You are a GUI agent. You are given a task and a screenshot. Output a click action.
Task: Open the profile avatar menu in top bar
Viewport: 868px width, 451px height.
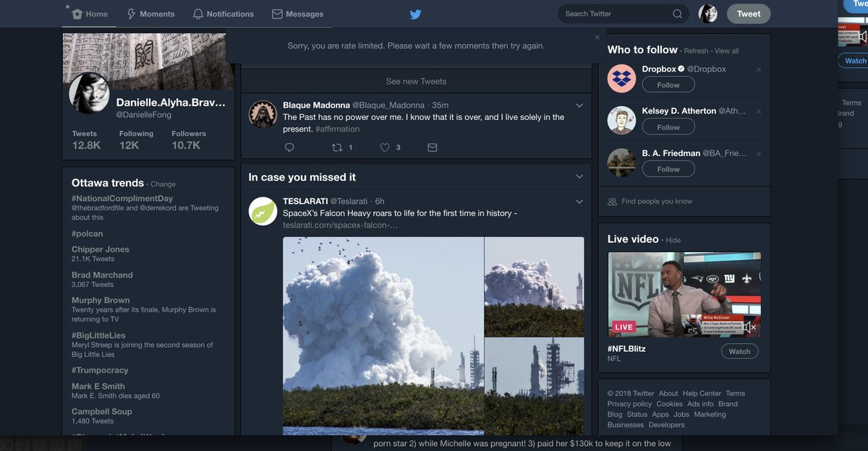click(707, 14)
